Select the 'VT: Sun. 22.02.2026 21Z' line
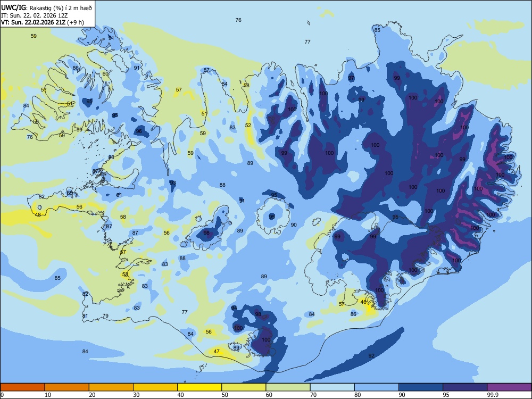This screenshot has height=399, width=532. point(33,23)
